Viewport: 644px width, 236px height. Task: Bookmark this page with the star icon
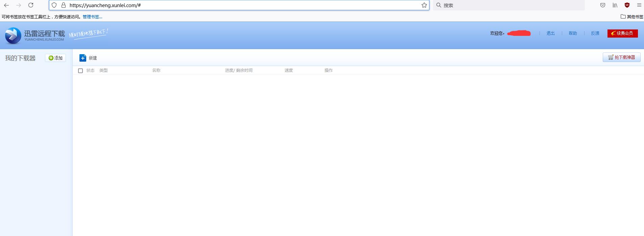pos(424,5)
